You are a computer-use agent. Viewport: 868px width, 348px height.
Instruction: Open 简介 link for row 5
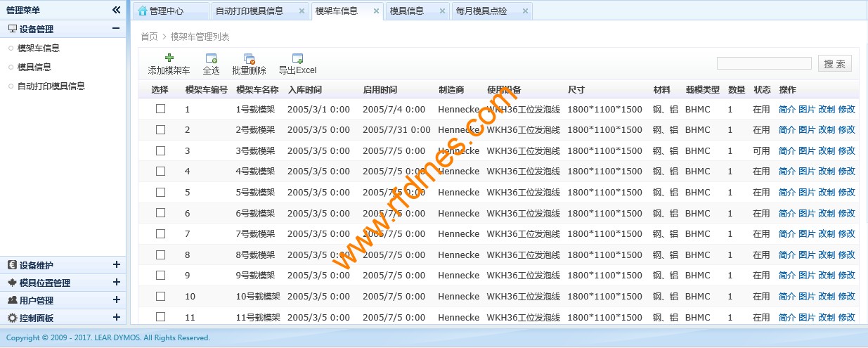(x=787, y=192)
